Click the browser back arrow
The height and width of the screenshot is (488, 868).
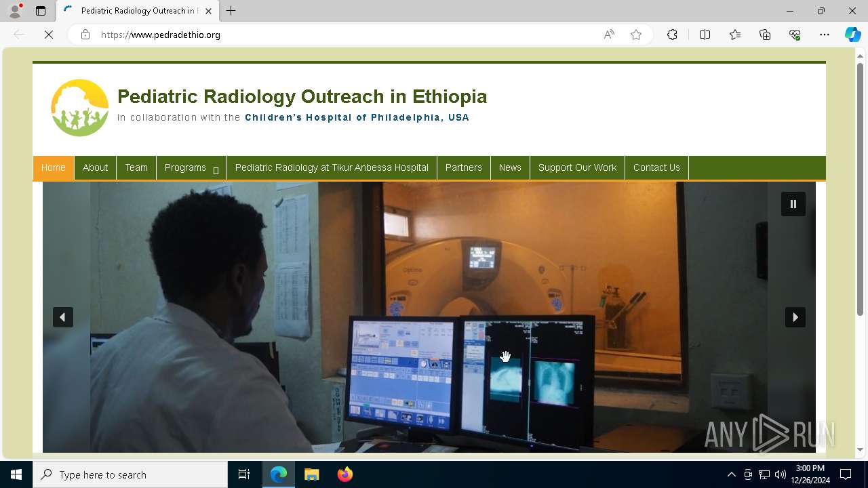(x=19, y=35)
